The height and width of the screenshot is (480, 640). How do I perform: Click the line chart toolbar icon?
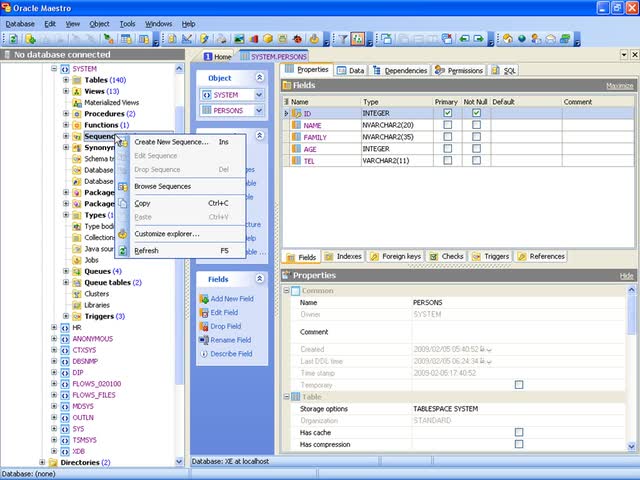187,39
